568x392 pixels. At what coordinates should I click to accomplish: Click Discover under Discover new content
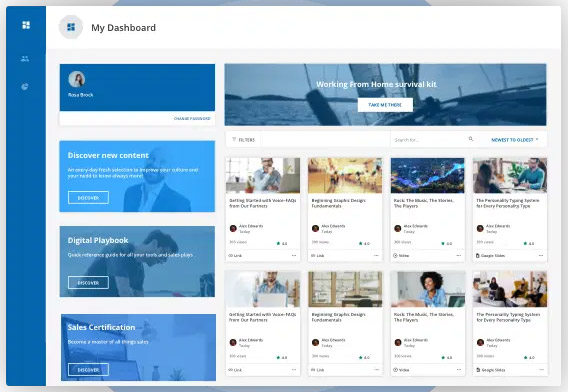pos(88,198)
